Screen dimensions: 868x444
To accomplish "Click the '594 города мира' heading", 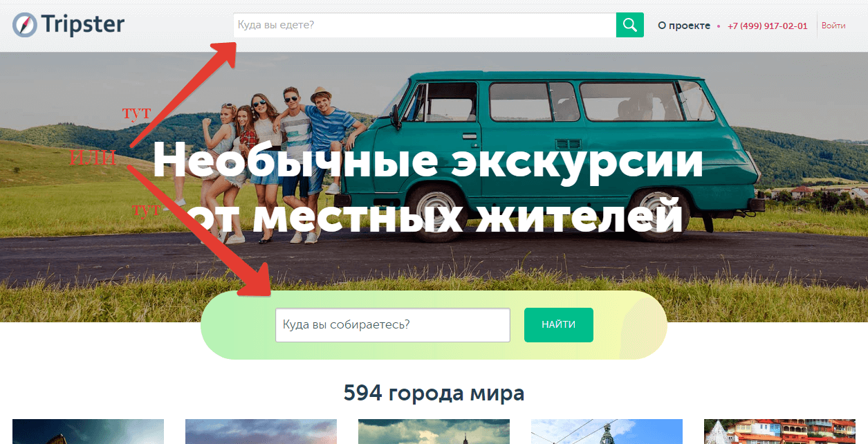I will tap(434, 394).
